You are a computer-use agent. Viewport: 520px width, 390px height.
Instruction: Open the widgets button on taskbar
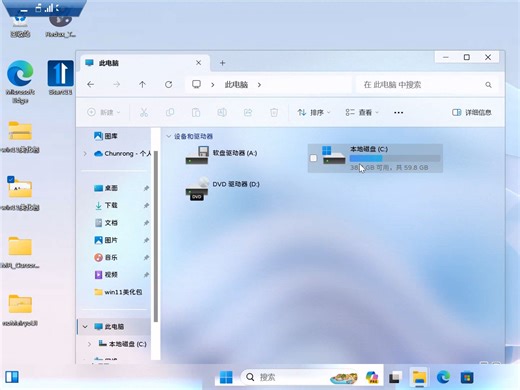[12, 377]
